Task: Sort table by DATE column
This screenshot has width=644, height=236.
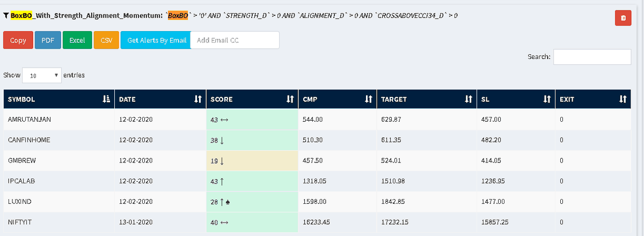Action: (160, 99)
